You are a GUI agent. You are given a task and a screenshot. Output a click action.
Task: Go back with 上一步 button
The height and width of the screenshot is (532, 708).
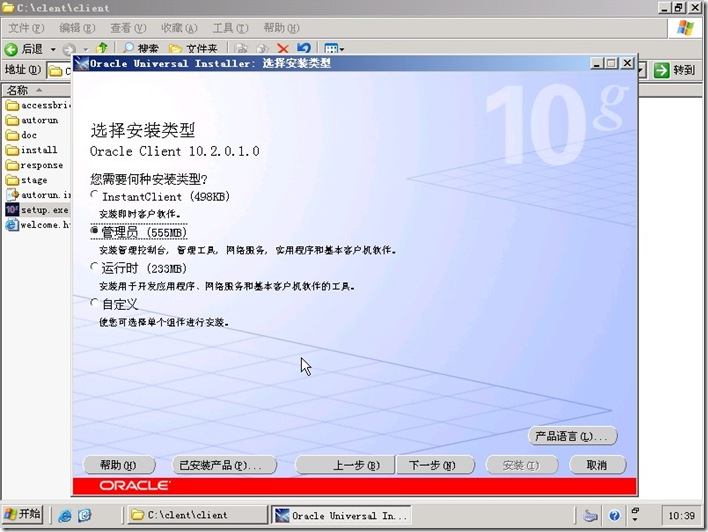click(345, 465)
